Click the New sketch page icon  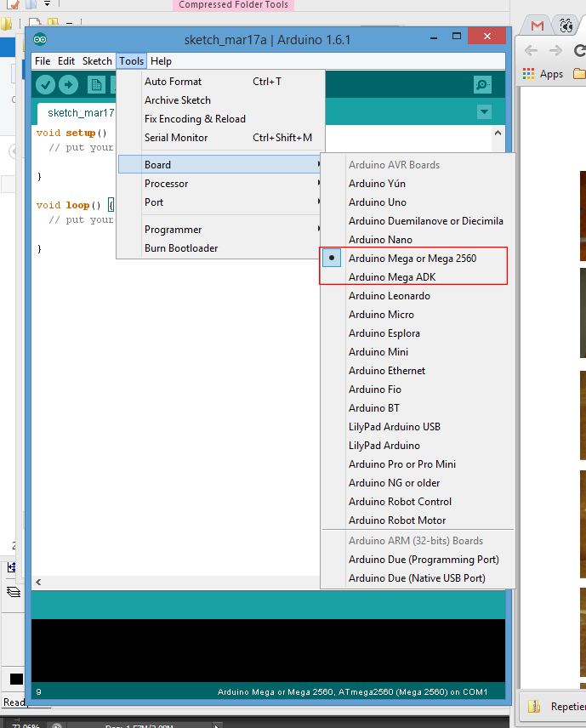[96, 84]
